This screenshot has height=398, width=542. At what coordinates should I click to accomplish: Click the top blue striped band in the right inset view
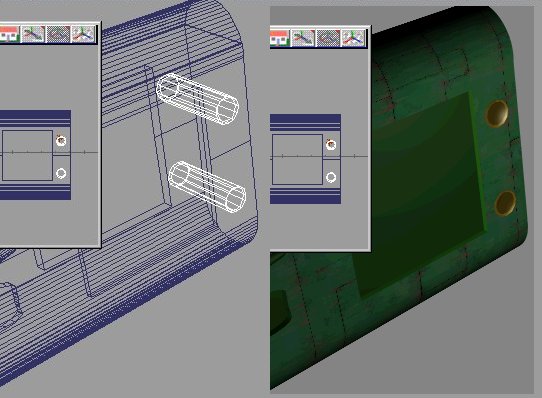coord(306,122)
